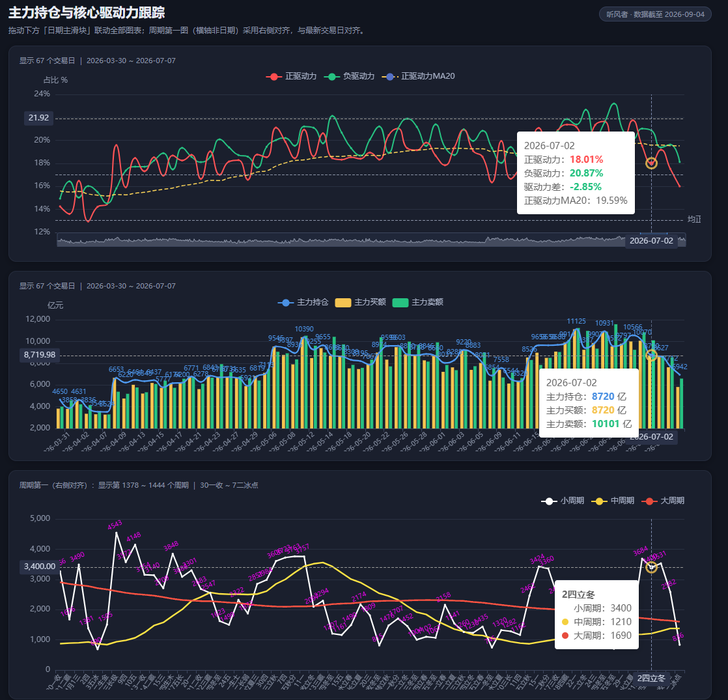Click the 主力卖额 10101 亿 tooltip row
This screenshot has width=728, height=700.
589,424
